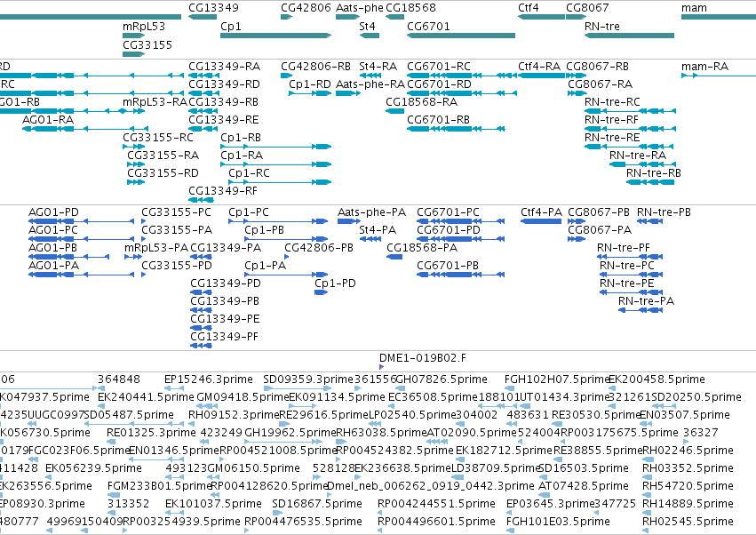Viewport: 756px width, 535px height.
Task: Click the DME1-019B02.F marker label
Action: click(x=422, y=358)
